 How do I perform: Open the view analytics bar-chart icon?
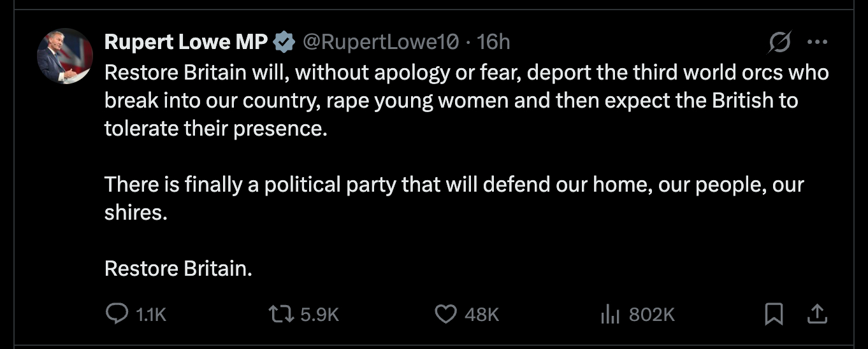click(x=611, y=313)
